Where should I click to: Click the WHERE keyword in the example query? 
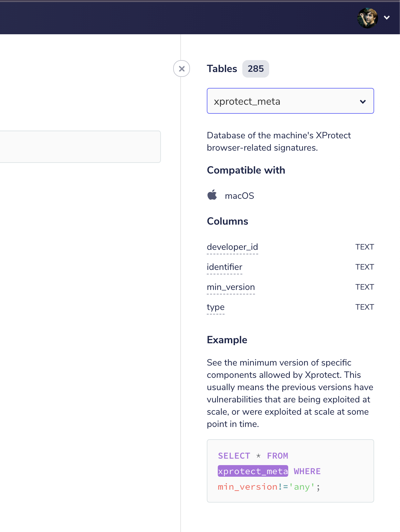[x=307, y=471]
